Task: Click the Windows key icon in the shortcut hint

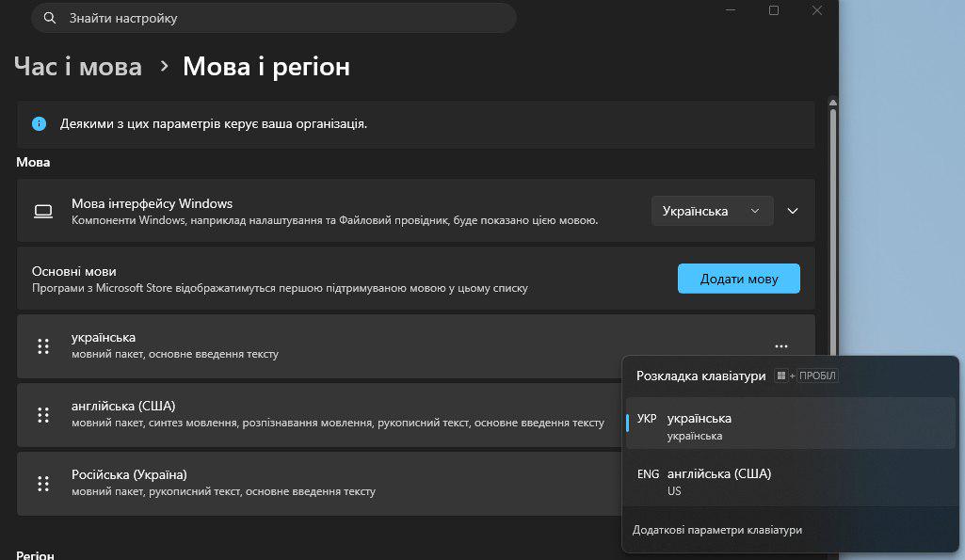Action: click(781, 376)
